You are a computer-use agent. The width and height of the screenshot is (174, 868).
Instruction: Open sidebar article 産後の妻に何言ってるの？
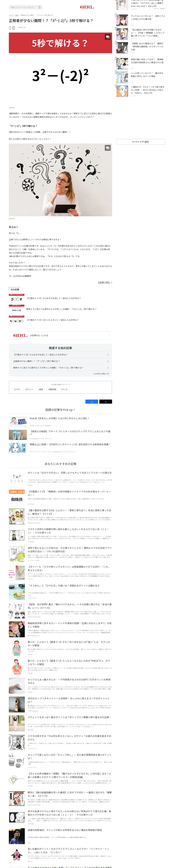point(147,61)
